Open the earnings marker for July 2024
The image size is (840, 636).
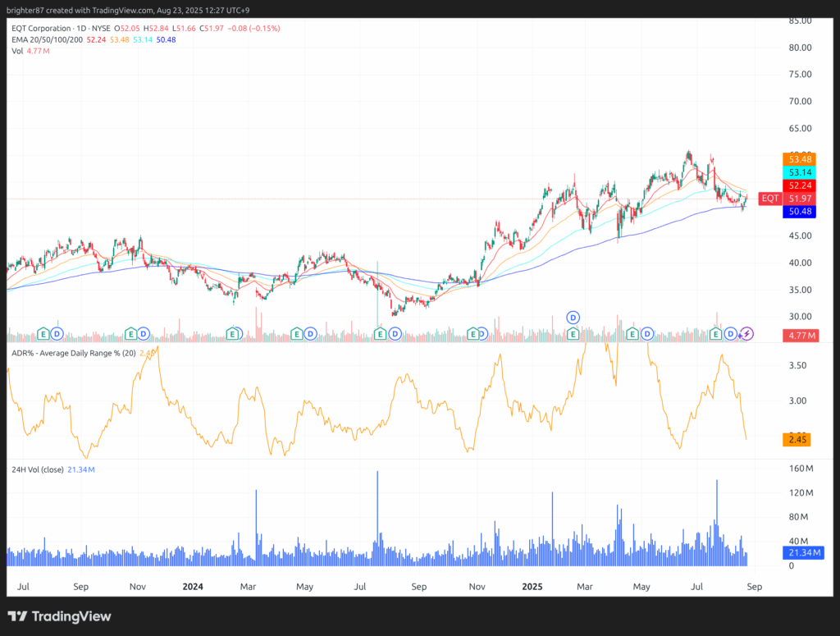(x=381, y=334)
